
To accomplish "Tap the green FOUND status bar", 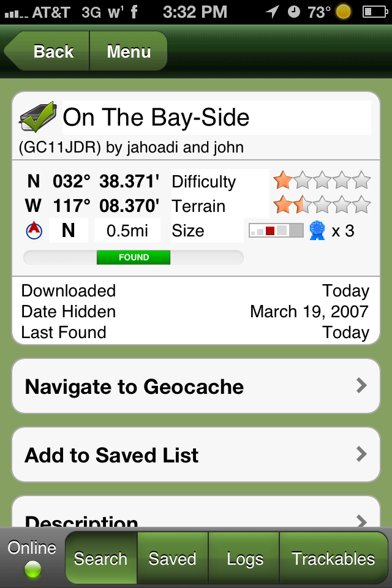I will tap(134, 257).
